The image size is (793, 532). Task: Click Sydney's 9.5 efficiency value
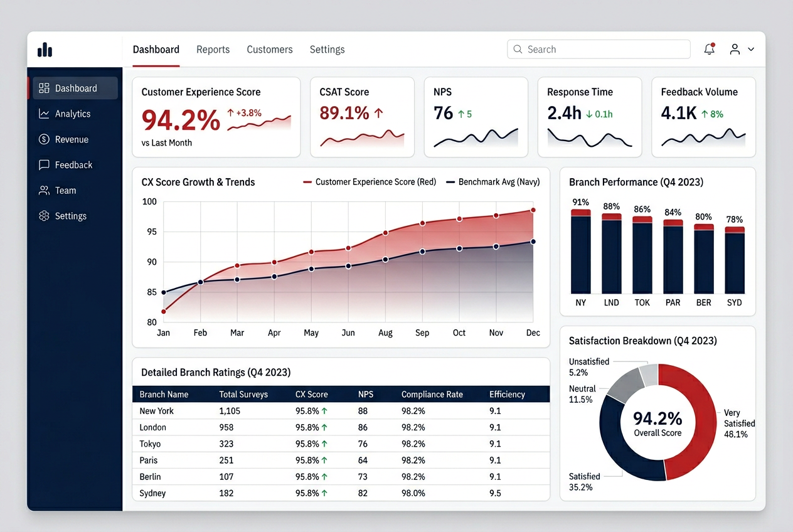(x=496, y=493)
